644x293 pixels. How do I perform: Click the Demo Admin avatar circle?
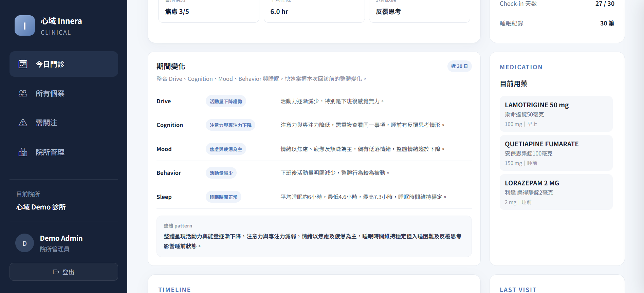[24, 243]
